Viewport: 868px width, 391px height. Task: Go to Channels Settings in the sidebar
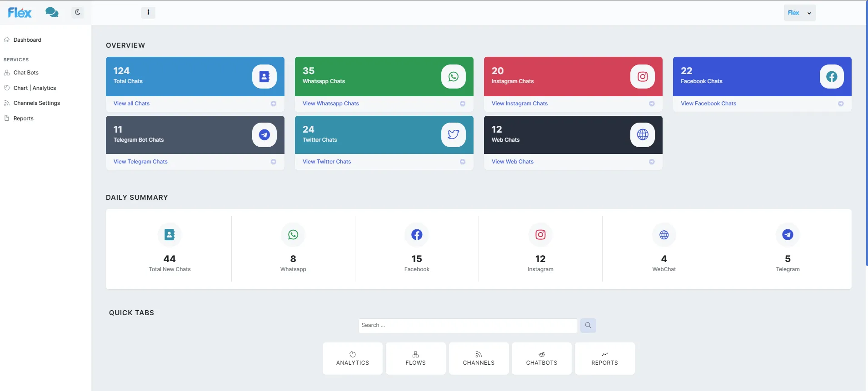(x=37, y=103)
